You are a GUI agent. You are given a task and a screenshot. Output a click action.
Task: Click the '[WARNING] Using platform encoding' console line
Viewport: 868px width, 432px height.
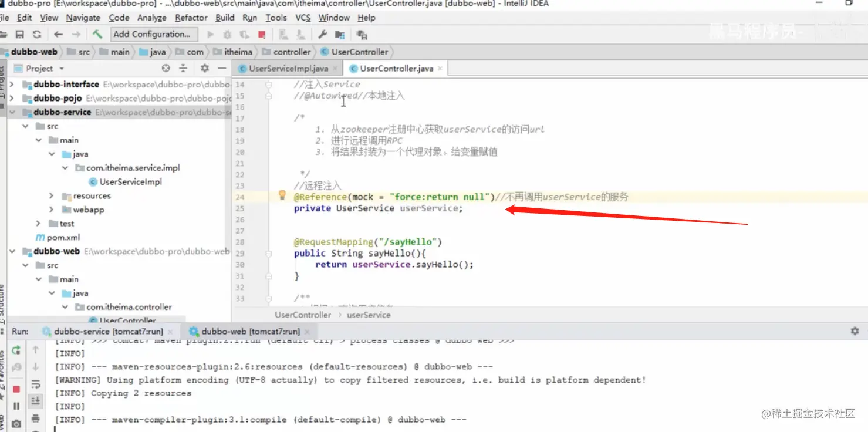pyautogui.click(x=350, y=380)
